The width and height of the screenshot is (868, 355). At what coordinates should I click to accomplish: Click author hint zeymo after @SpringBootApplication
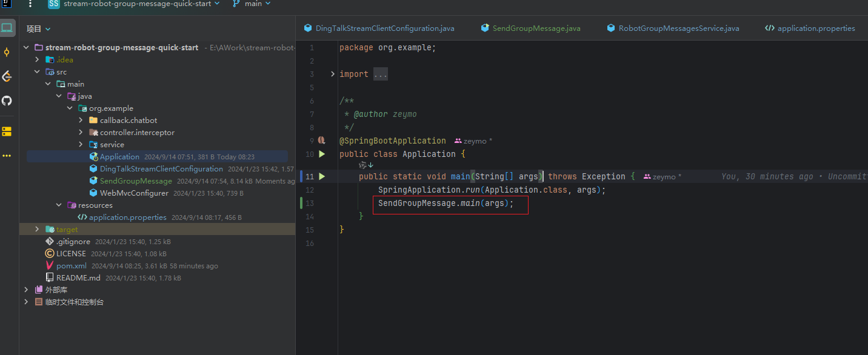[473, 141]
